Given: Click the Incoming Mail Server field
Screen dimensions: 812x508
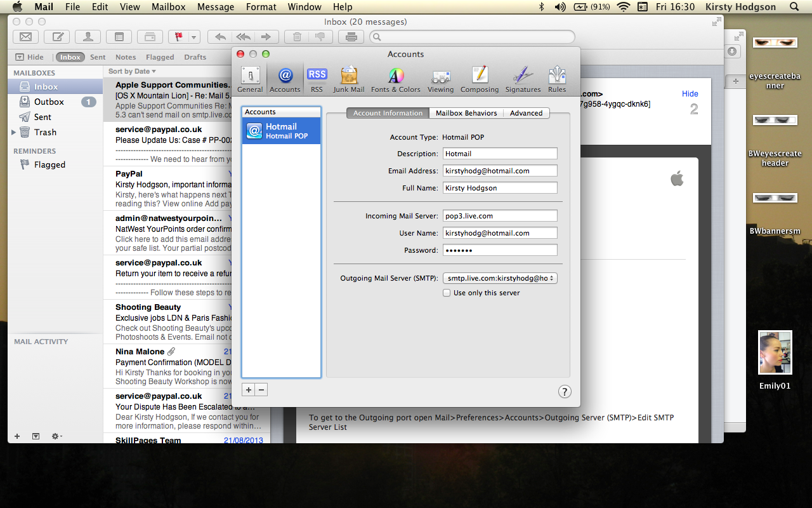Looking at the screenshot, I should click(x=499, y=216).
